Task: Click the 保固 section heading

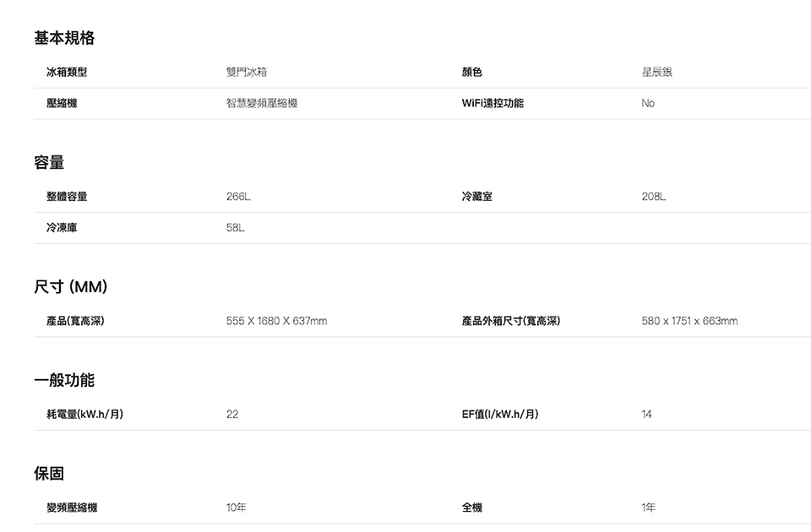Action: pyautogui.click(x=49, y=474)
